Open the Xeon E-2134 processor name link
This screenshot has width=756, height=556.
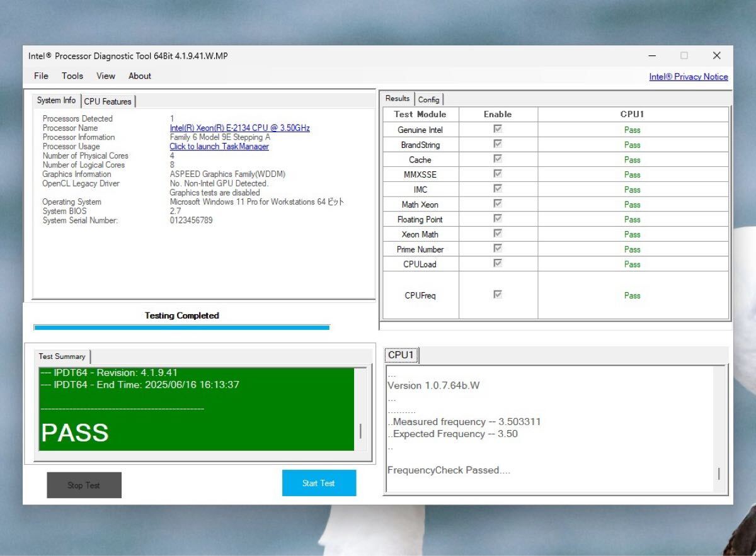(x=239, y=128)
